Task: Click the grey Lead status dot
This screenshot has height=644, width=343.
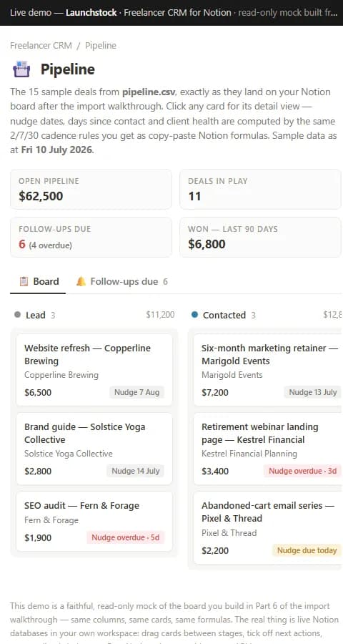Action: pyautogui.click(x=17, y=315)
